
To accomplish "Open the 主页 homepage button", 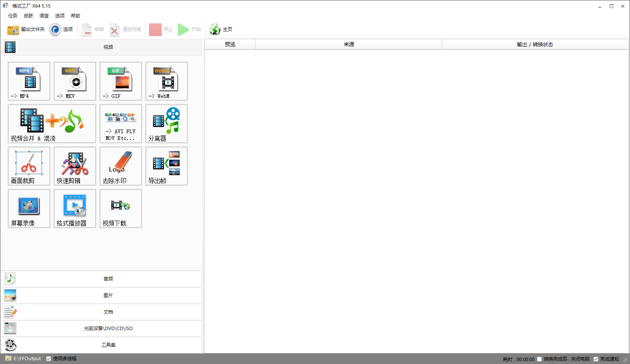I will click(x=221, y=29).
